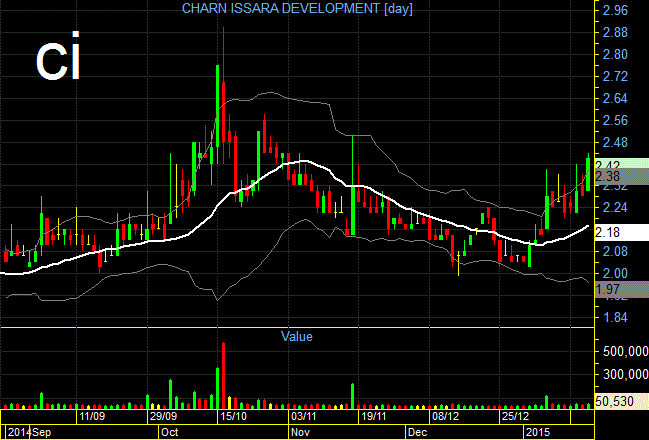Select the 500,000 volume axis label
The image size is (649, 440).
tap(625, 351)
